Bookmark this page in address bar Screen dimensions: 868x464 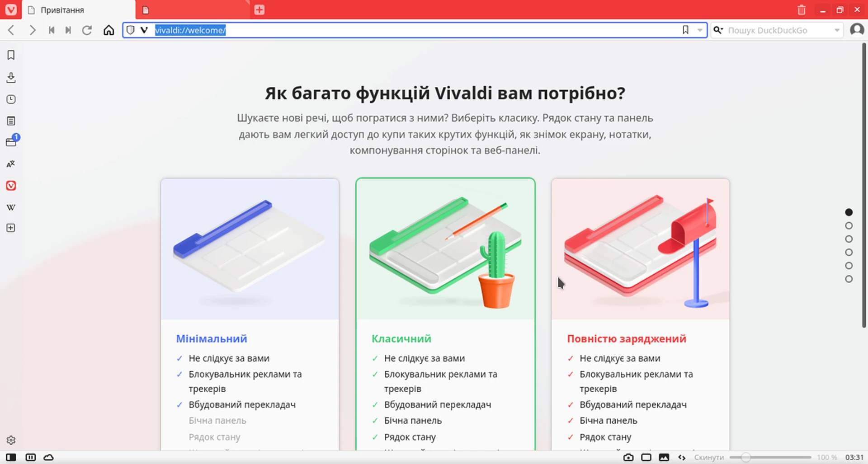[685, 30]
